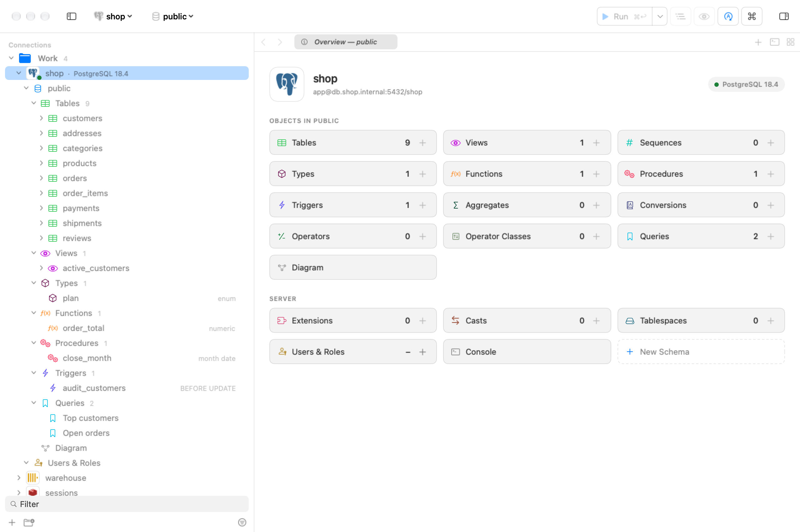The height and width of the screenshot is (532, 800).
Task: Add connection with sidebar plus icon
Action: click(12, 522)
